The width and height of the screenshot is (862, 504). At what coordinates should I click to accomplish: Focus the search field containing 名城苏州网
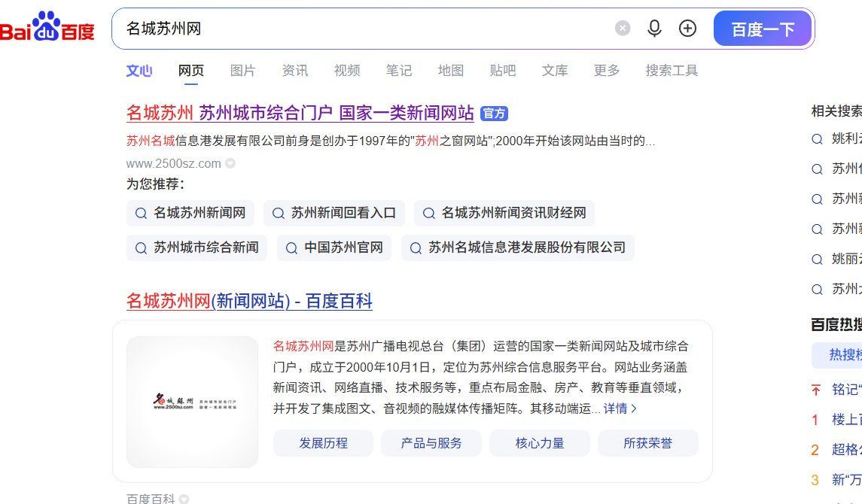[x=363, y=29]
